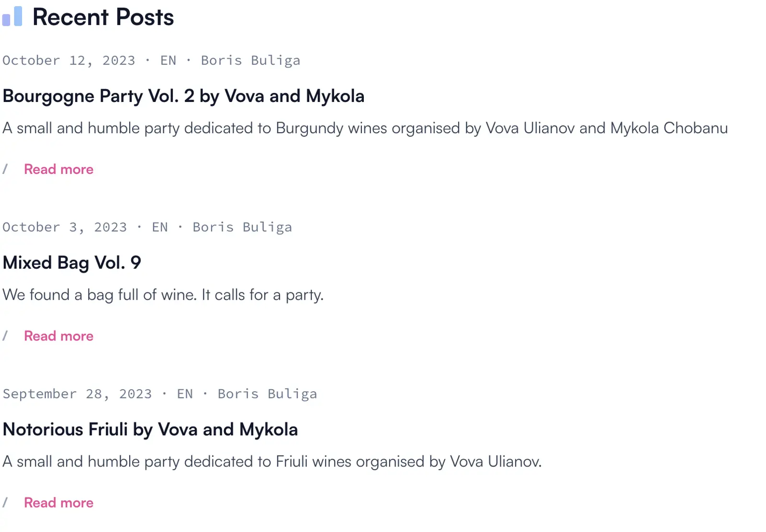Open the Bourgogne Party Vol. 2 post title
Image resolution: width=766 pixels, height=532 pixels.
pyautogui.click(x=183, y=96)
